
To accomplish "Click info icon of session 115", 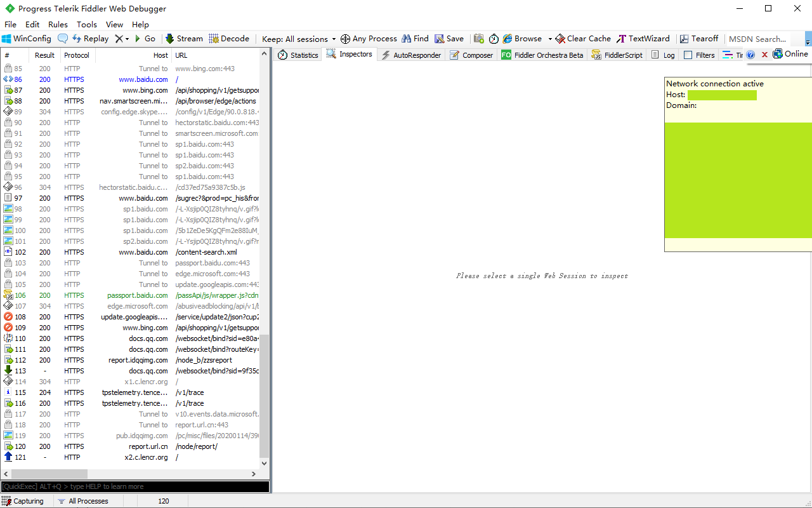I will (x=8, y=392).
